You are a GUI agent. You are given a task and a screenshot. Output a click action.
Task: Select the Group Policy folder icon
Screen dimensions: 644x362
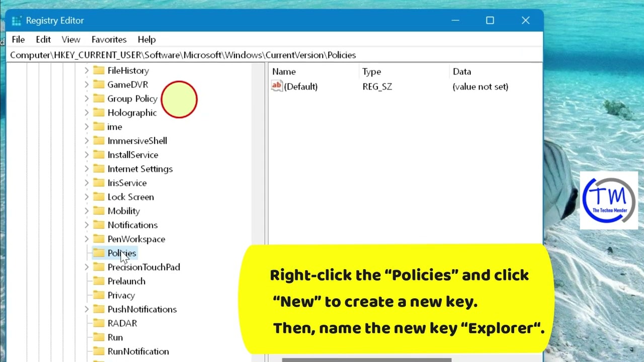[x=99, y=99]
